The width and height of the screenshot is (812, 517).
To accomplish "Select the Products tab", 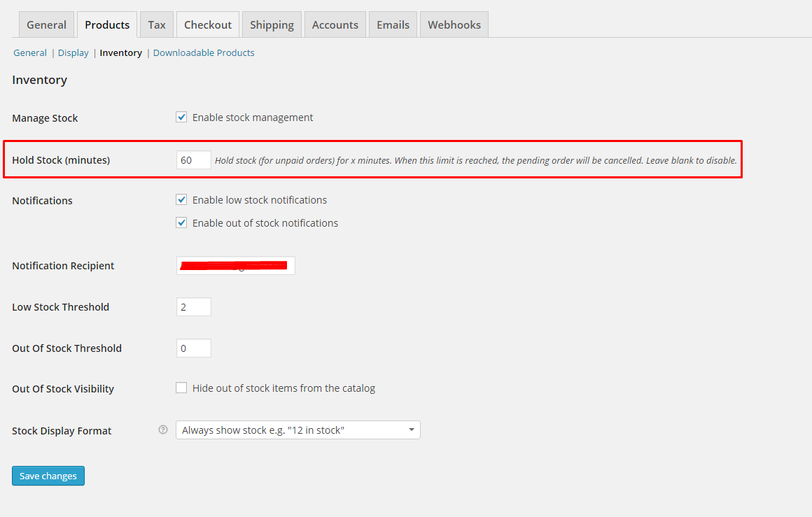I will [x=107, y=24].
